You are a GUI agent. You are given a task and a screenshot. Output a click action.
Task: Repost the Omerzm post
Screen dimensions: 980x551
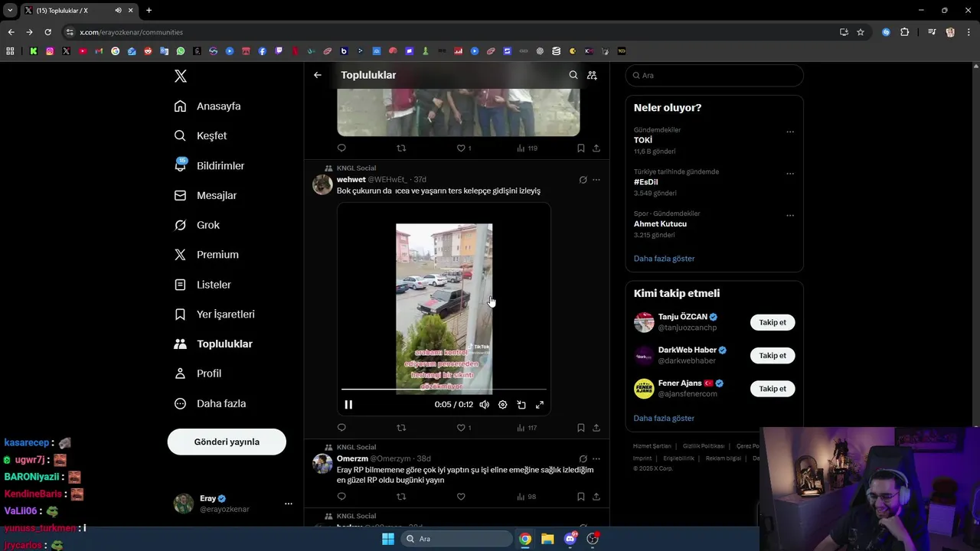pos(401,497)
